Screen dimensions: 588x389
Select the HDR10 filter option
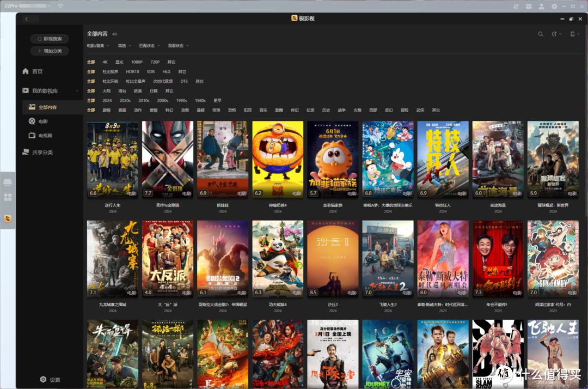click(132, 71)
